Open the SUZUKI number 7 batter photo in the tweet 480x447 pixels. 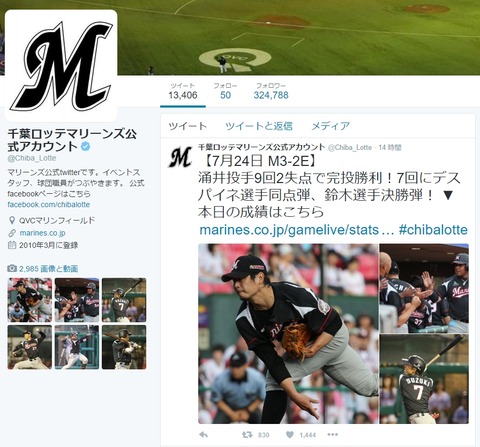(x=424, y=379)
